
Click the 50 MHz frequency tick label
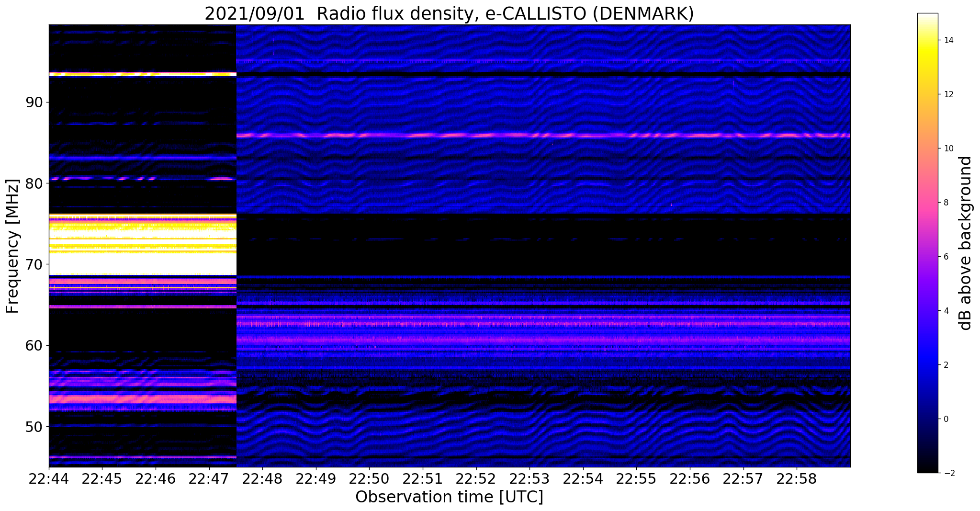tap(35, 426)
